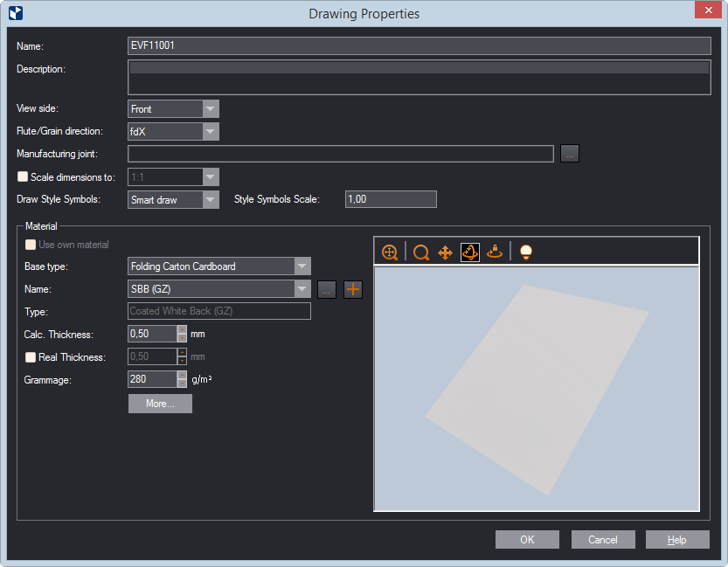Increase the Grammage value with up arrow
This screenshot has width=728, height=567.
point(182,375)
